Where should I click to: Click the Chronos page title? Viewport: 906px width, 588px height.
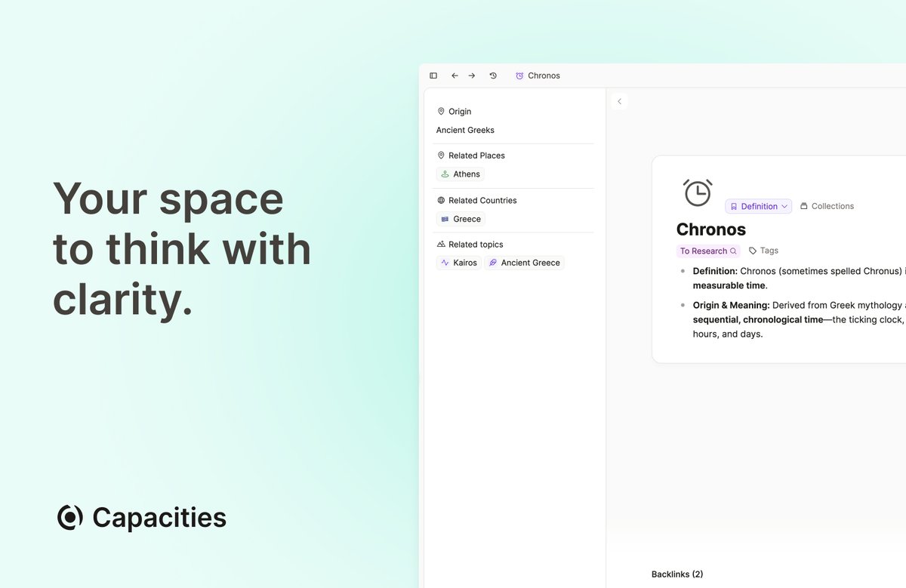tap(711, 229)
